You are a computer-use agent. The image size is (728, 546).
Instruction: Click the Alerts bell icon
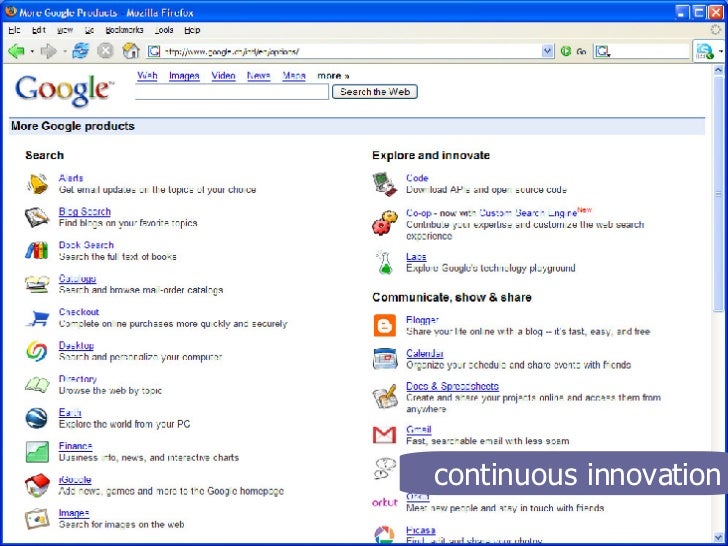coord(37,183)
